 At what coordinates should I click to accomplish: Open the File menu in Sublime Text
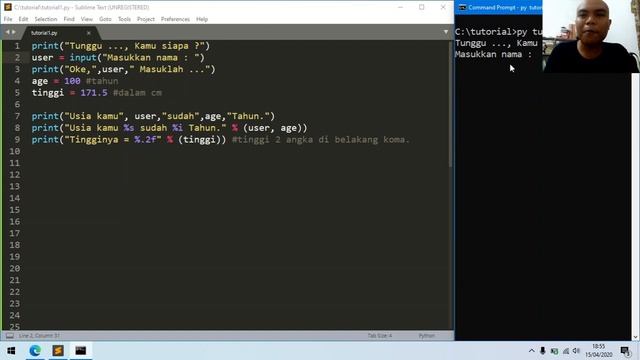[8, 19]
